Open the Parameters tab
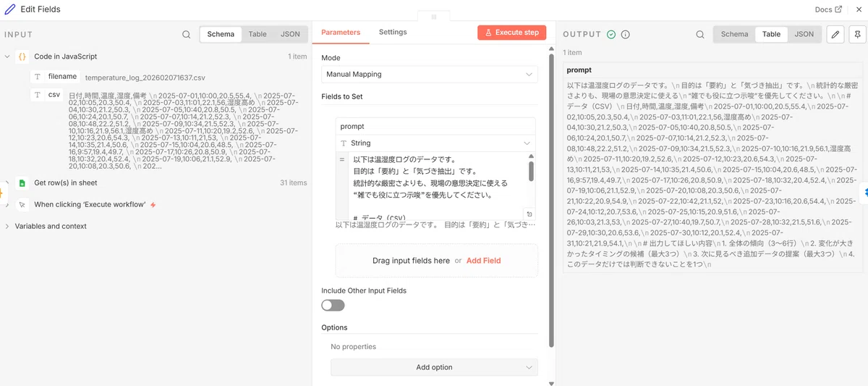868x386 pixels. click(341, 33)
